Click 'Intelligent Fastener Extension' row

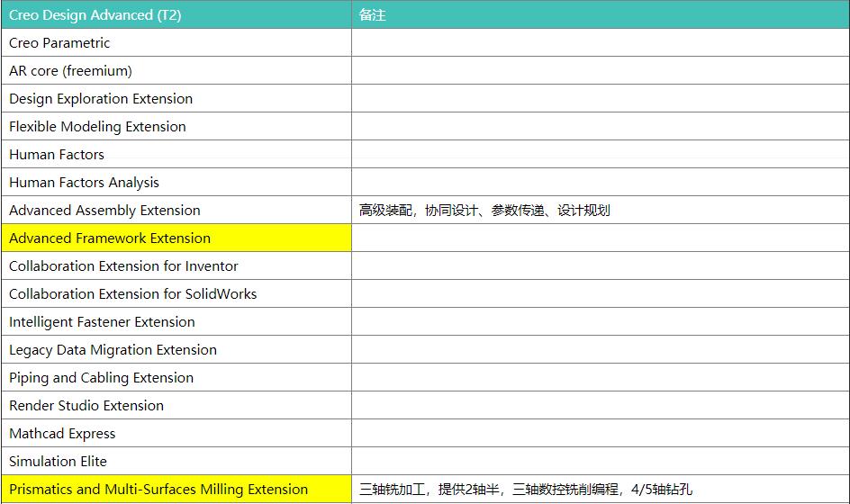[x=425, y=322]
